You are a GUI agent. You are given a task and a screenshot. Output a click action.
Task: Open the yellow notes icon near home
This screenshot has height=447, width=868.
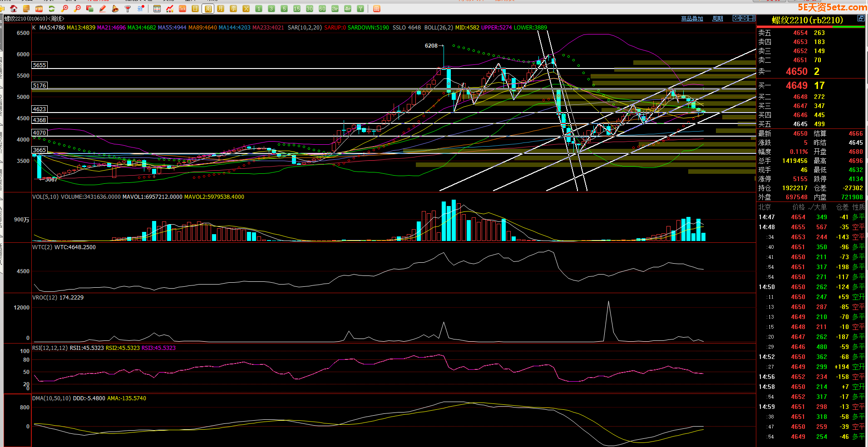click(x=26, y=9)
